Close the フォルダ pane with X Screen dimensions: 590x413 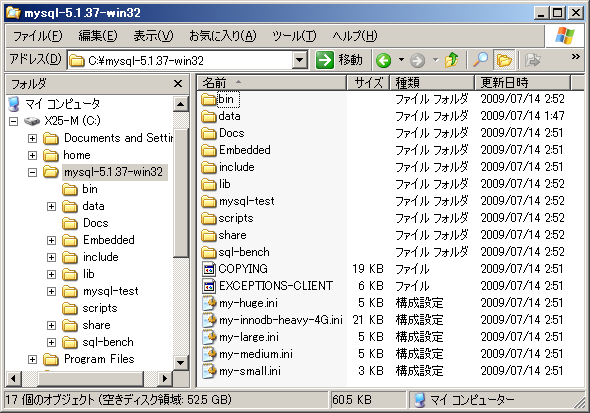[178, 84]
